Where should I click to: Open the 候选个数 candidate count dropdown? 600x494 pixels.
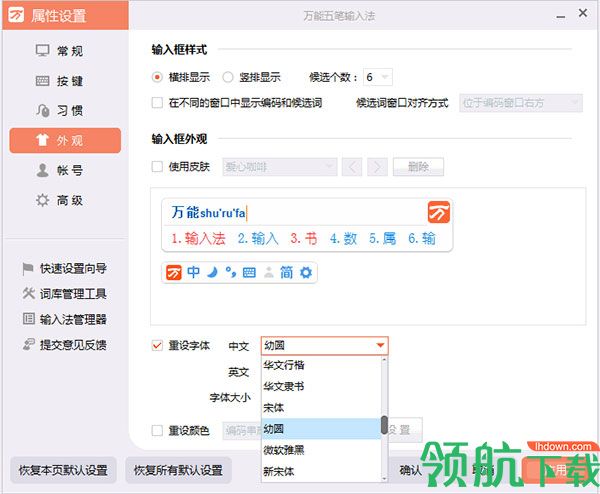point(377,77)
